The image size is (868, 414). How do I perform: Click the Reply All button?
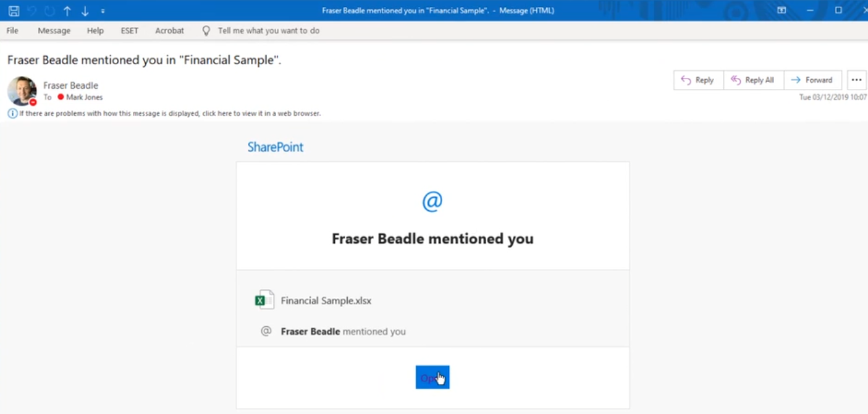pyautogui.click(x=754, y=80)
